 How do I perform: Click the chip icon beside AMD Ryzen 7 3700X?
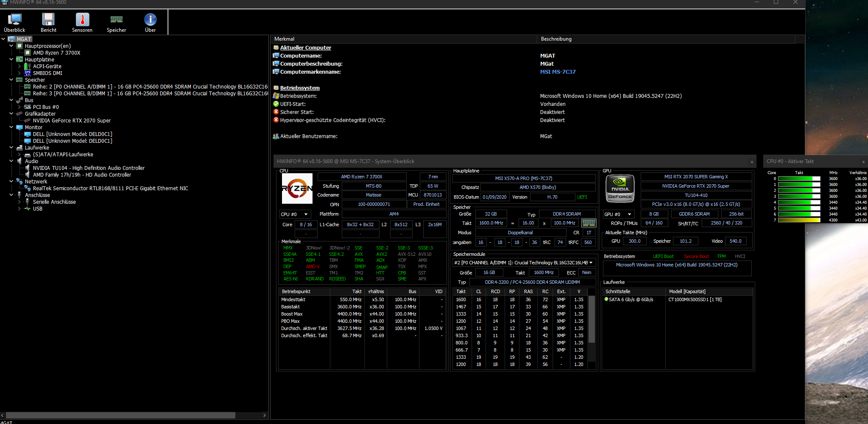[28, 53]
